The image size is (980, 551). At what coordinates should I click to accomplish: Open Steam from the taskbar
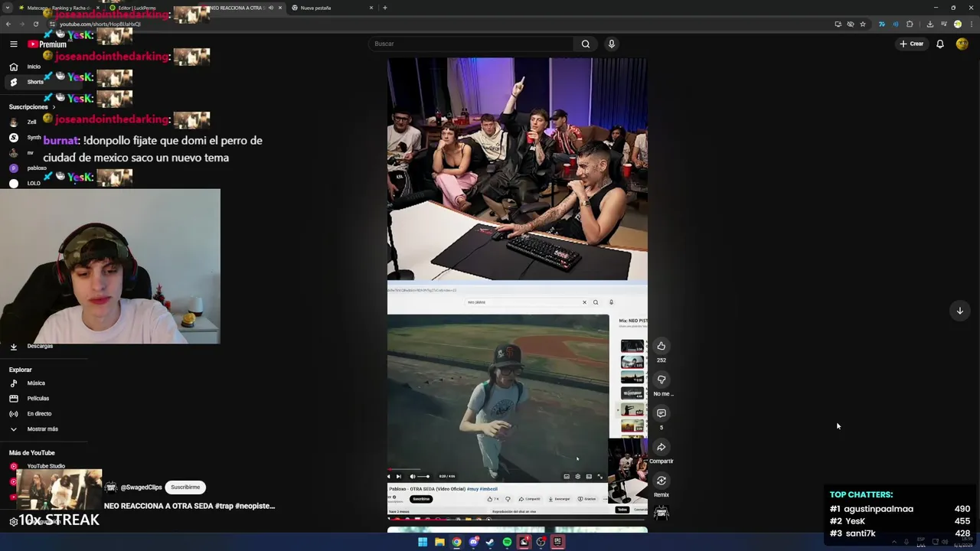[490, 542]
